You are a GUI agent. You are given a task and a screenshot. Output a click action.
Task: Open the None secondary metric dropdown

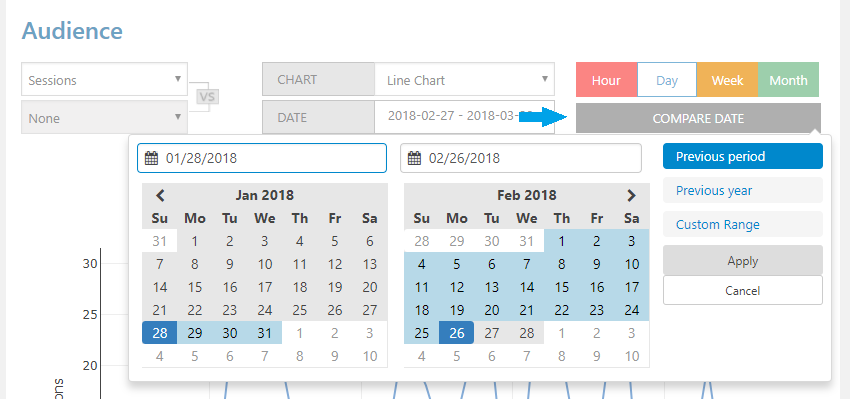pyautogui.click(x=105, y=117)
